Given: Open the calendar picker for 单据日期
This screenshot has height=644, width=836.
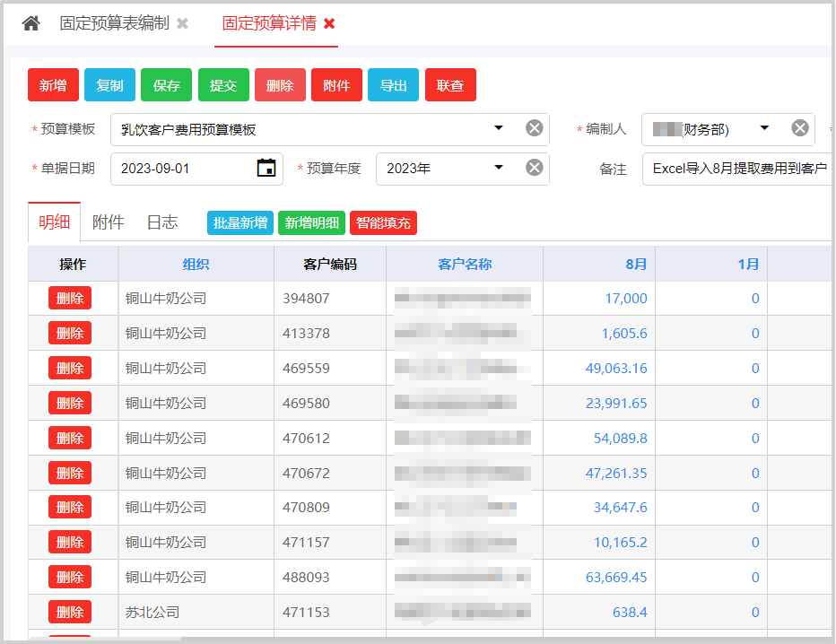Looking at the screenshot, I should 266,168.
